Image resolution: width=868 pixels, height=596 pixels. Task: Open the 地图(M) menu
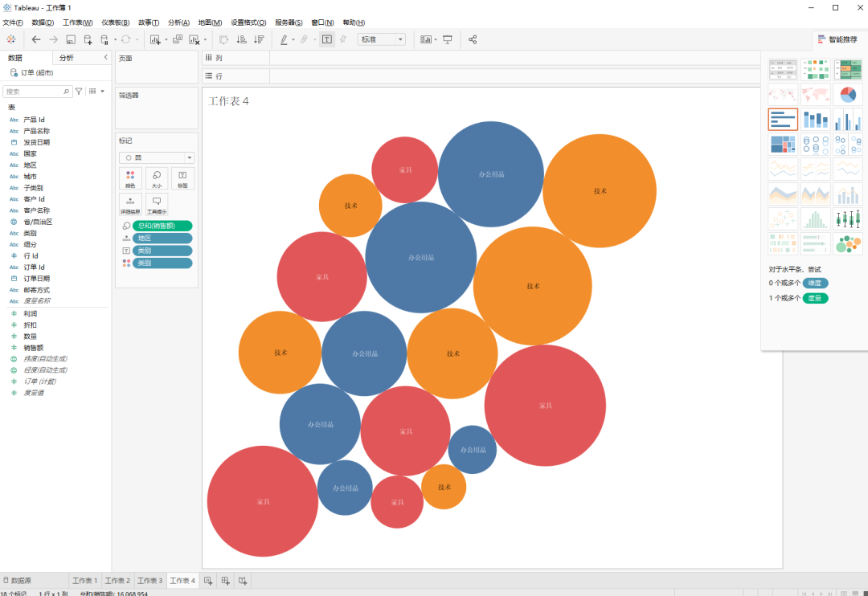pos(210,22)
